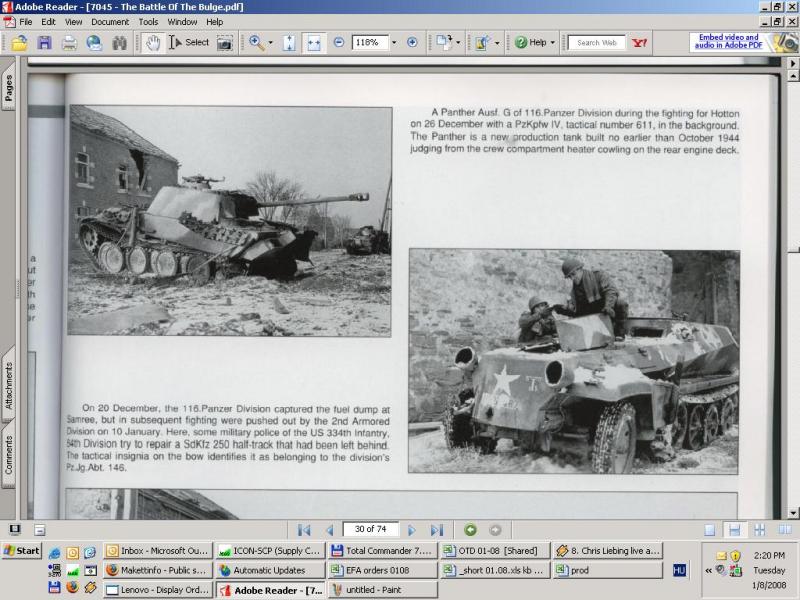
Task: Click the Search Web input field
Action: 597,43
